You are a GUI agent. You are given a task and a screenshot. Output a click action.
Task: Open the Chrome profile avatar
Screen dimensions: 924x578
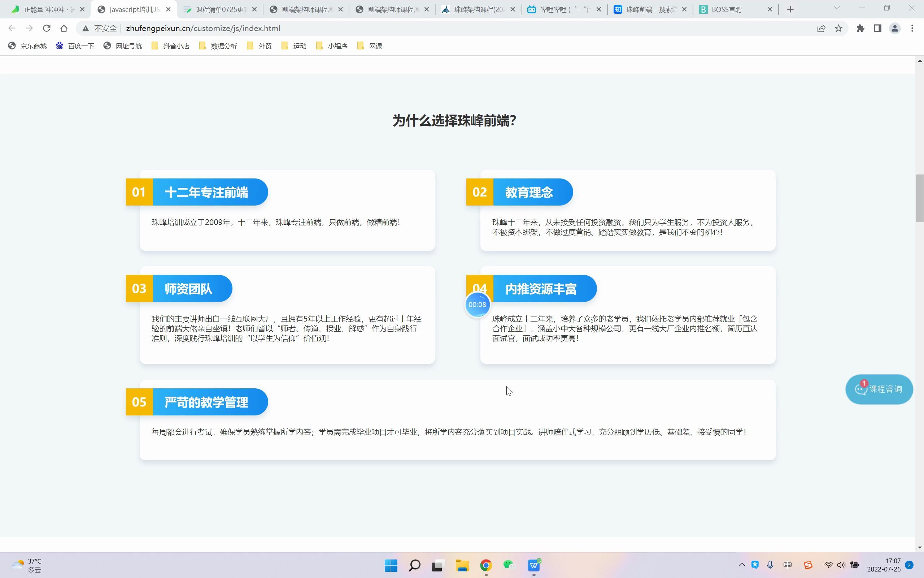pos(895,28)
